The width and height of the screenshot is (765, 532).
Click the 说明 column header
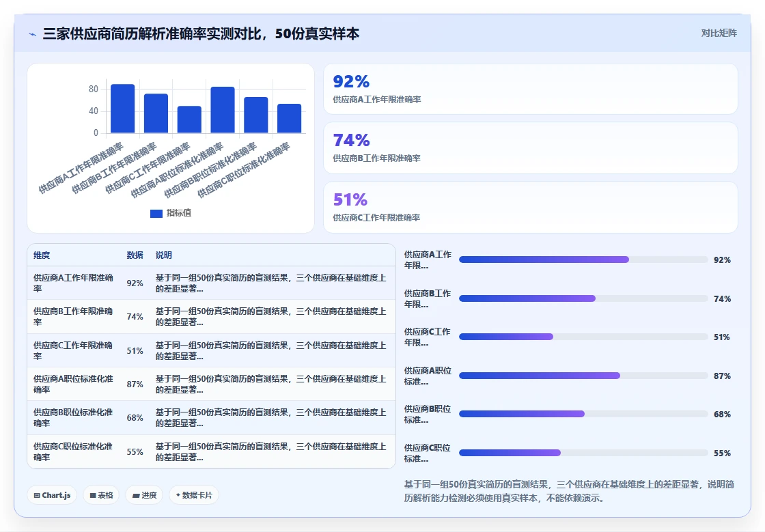pyautogui.click(x=163, y=255)
